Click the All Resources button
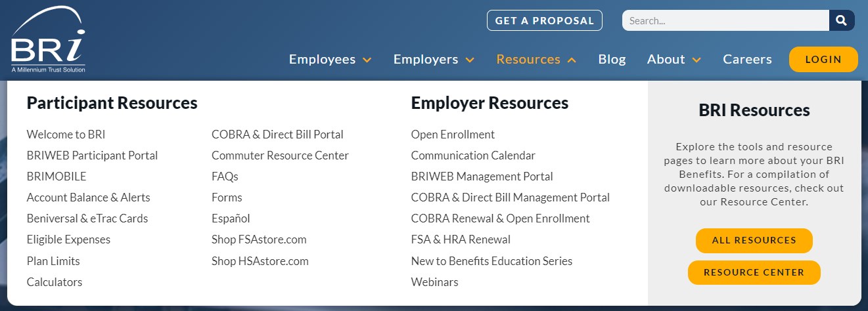Screen dimensions: 868x311 [x=754, y=241]
